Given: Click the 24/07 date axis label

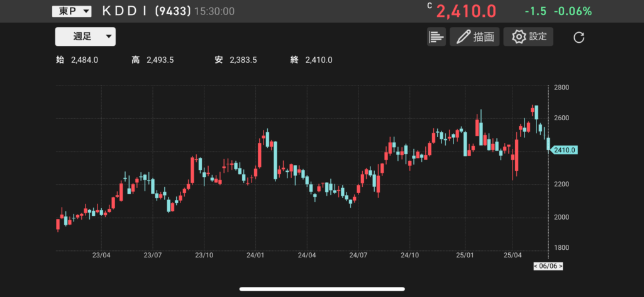Looking at the screenshot, I should point(358,255).
